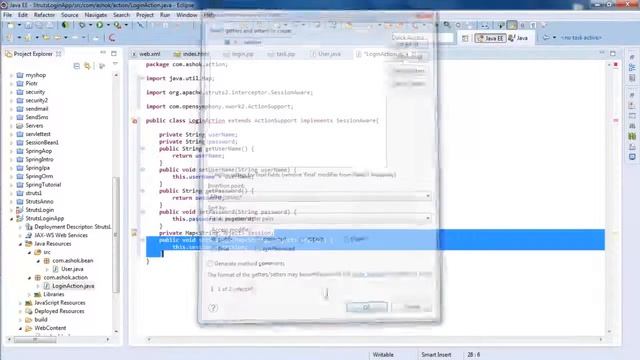Image resolution: width=640 pixels, height=360 pixels.
Task: Minimize the Project Explorer view
Action: point(103,53)
